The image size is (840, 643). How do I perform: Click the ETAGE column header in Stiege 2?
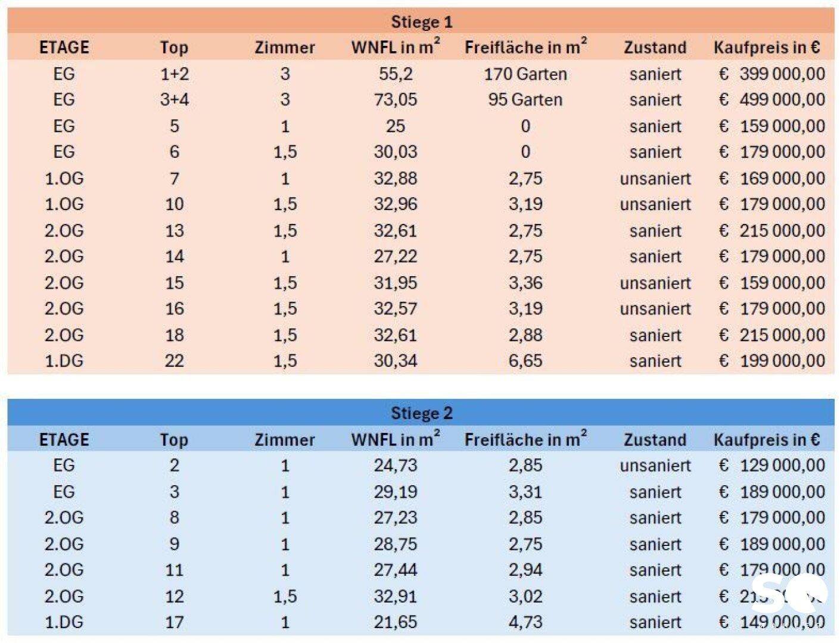click(64, 440)
